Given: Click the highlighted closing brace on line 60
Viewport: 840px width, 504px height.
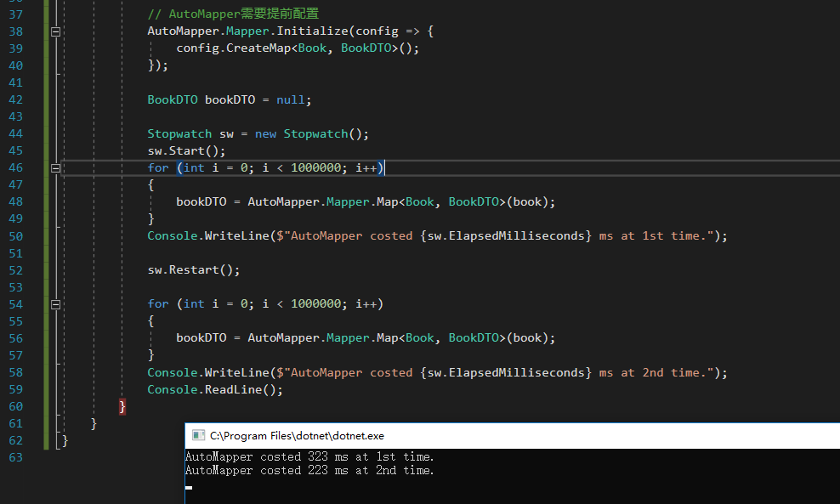Looking at the screenshot, I should 122,406.
